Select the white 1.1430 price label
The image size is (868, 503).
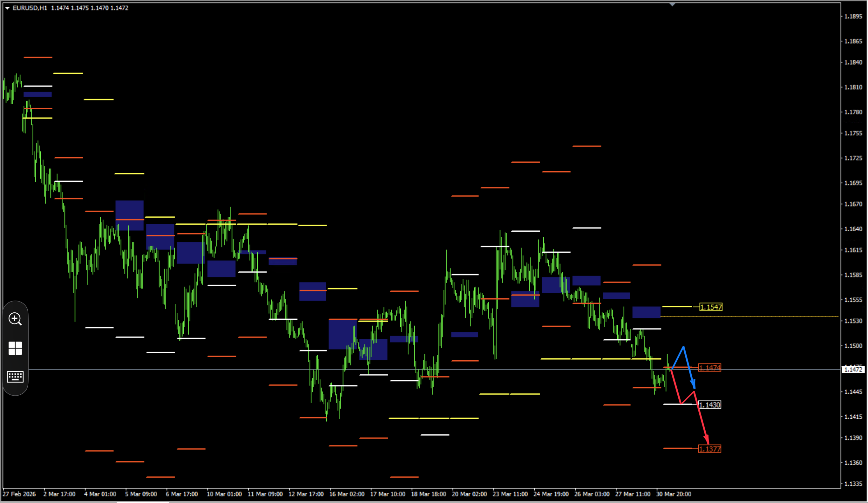point(709,405)
